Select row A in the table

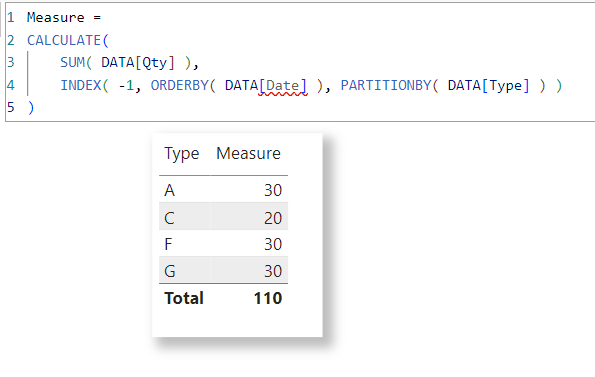coord(224,190)
